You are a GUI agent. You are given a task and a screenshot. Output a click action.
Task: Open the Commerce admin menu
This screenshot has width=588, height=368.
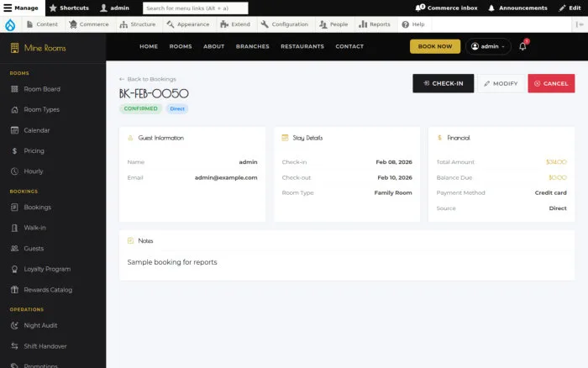click(89, 24)
